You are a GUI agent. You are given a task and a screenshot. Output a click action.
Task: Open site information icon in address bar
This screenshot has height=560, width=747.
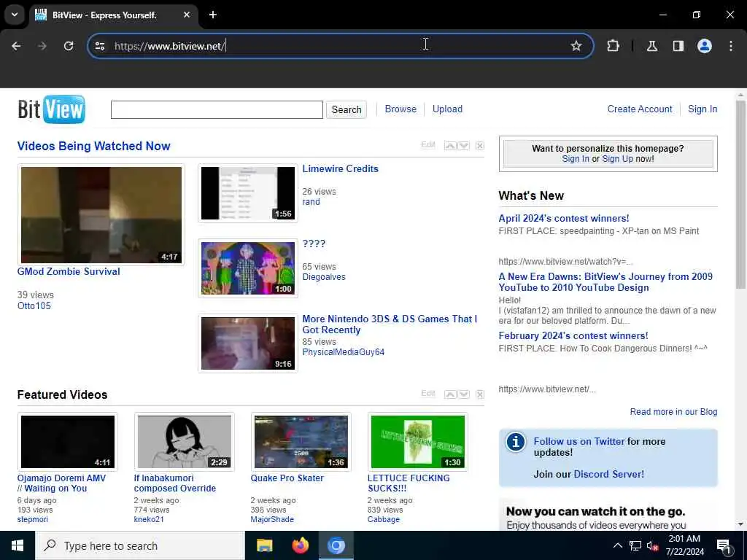tap(99, 46)
